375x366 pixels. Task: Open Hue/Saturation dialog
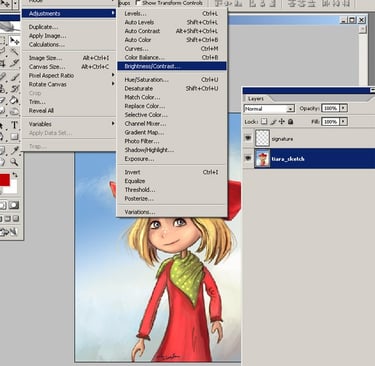click(172, 80)
